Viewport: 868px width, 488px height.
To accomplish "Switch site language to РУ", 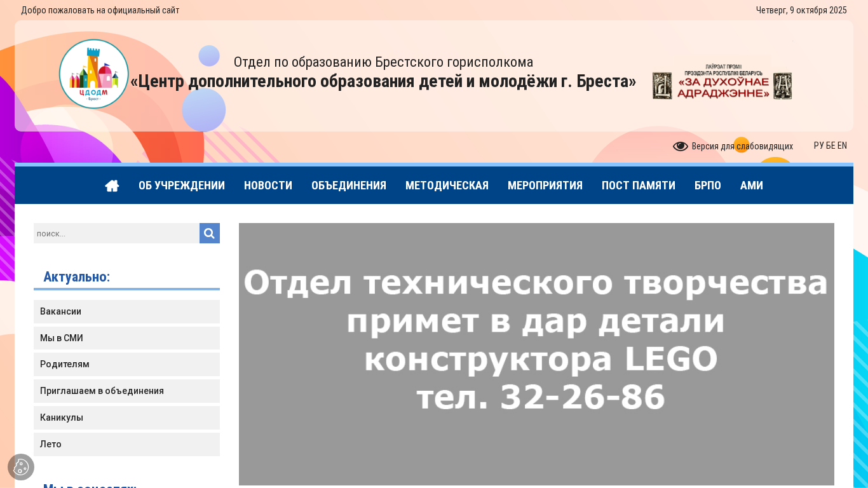I will coord(819,146).
